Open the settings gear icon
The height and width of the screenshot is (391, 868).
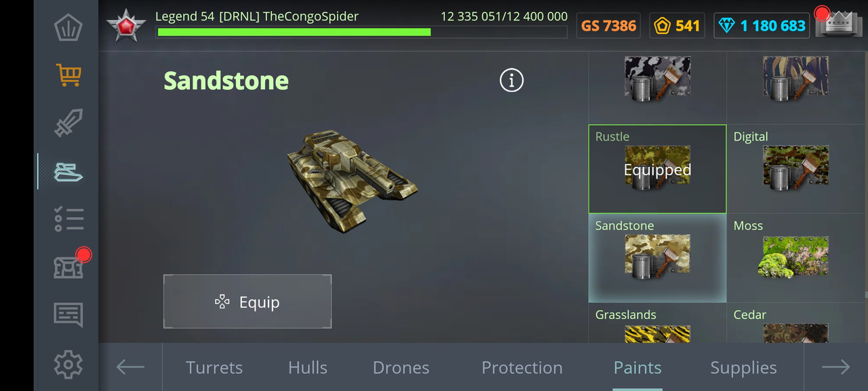(x=68, y=365)
